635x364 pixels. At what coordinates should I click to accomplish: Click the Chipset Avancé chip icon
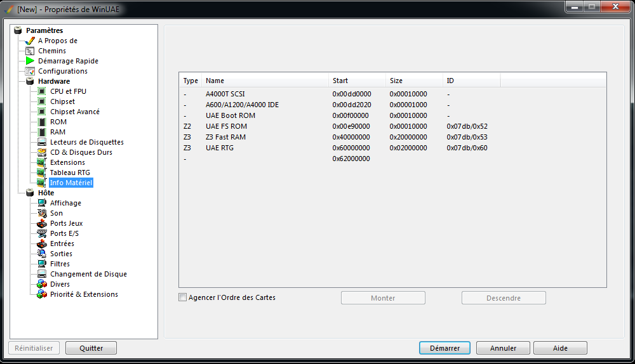point(42,112)
